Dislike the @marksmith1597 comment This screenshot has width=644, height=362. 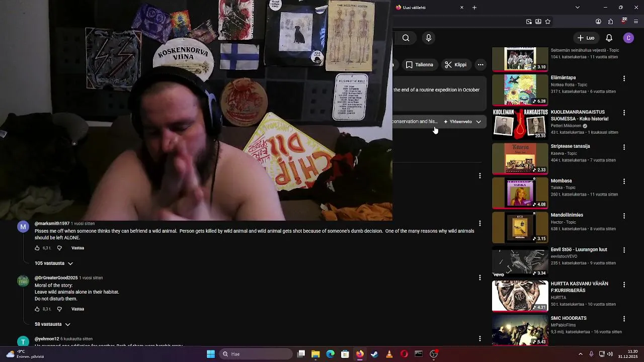pyautogui.click(x=59, y=248)
